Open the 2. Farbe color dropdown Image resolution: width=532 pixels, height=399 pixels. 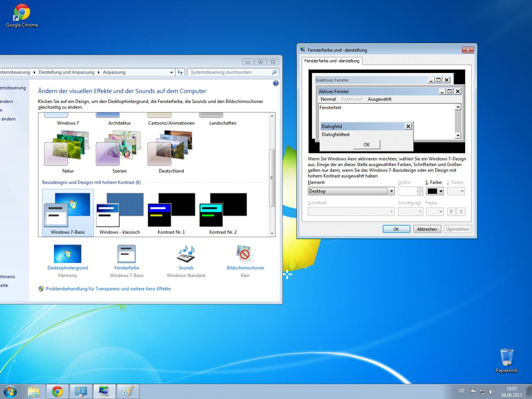(x=456, y=191)
